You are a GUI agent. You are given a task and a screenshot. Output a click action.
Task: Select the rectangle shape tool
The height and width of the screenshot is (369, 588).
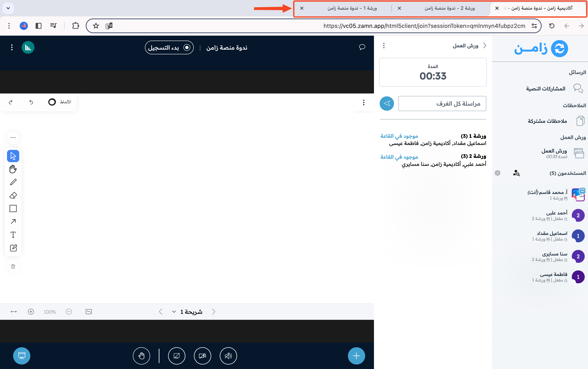point(13,208)
